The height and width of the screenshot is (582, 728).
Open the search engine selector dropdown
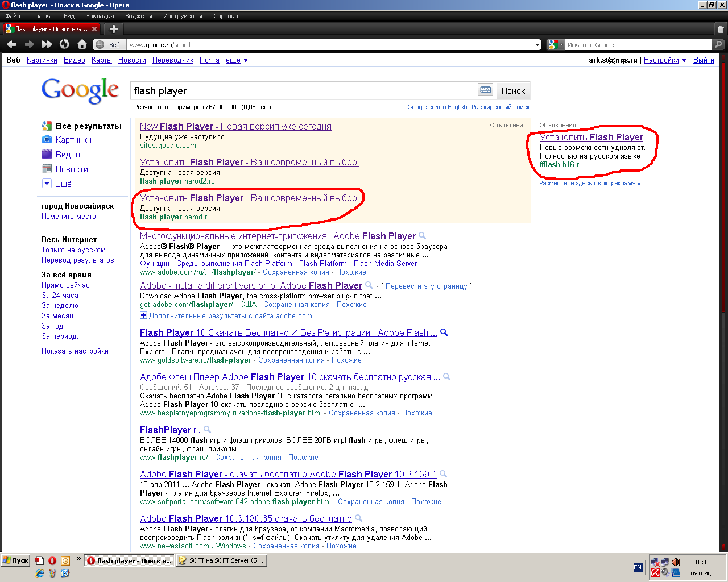(555, 45)
